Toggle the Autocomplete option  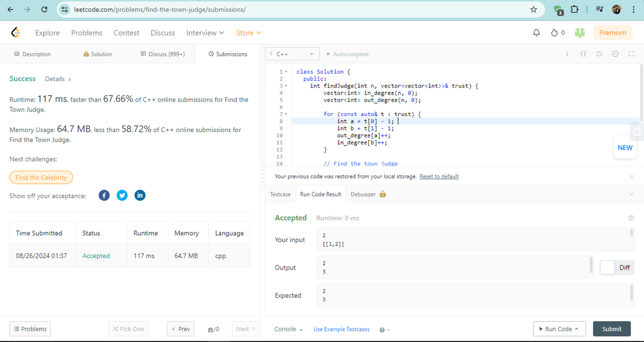(x=347, y=54)
